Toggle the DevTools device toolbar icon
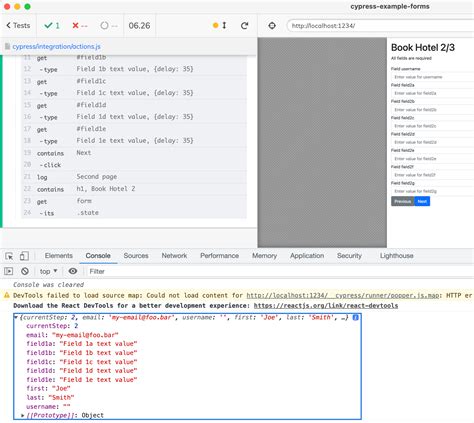The image size is (474, 423). click(x=24, y=256)
